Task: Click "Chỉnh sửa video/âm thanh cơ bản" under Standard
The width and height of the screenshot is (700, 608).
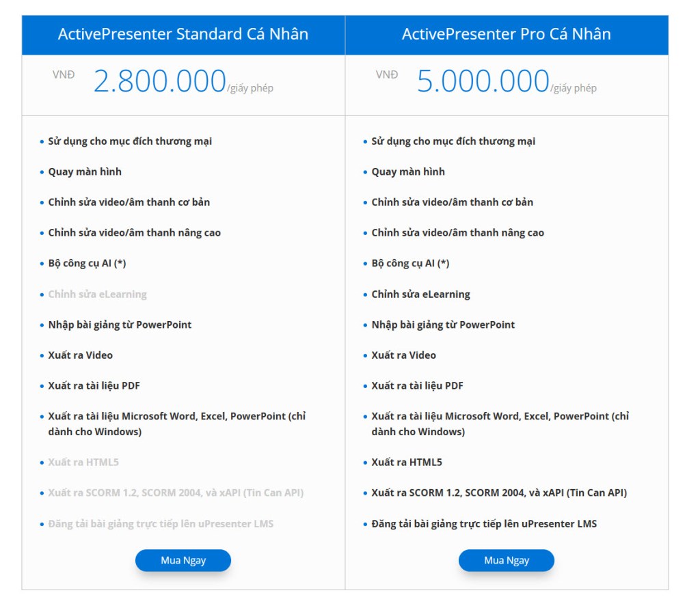Action: (x=129, y=202)
